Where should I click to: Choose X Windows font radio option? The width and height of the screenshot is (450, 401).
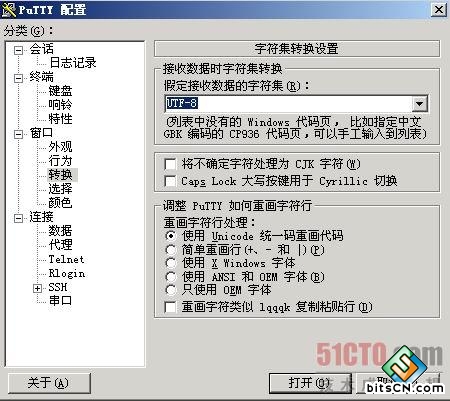[x=170, y=263]
